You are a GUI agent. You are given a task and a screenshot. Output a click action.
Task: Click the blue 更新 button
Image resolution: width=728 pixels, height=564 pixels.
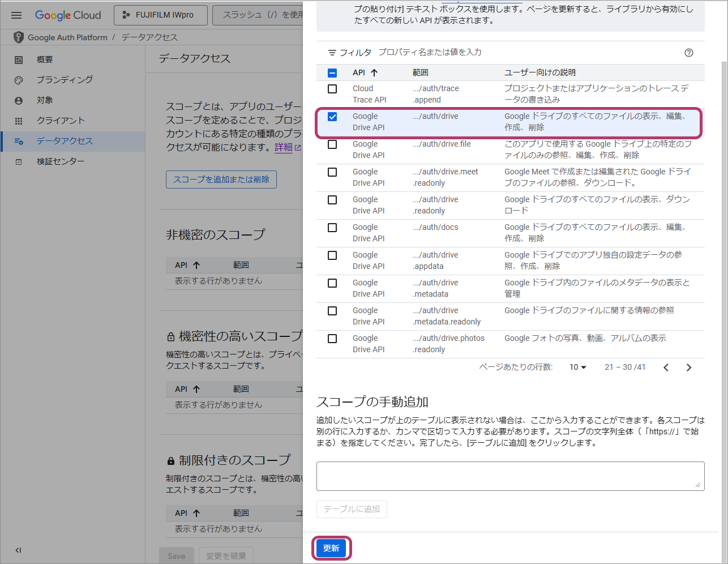click(x=331, y=548)
